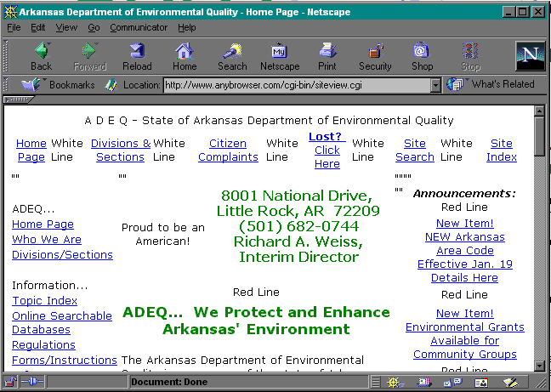Image resolution: width=551 pixels, height=392 pixels.
Task: Click the vertical scrollbar up arrow
Action: pyautogui.click(x=539, y=111)
